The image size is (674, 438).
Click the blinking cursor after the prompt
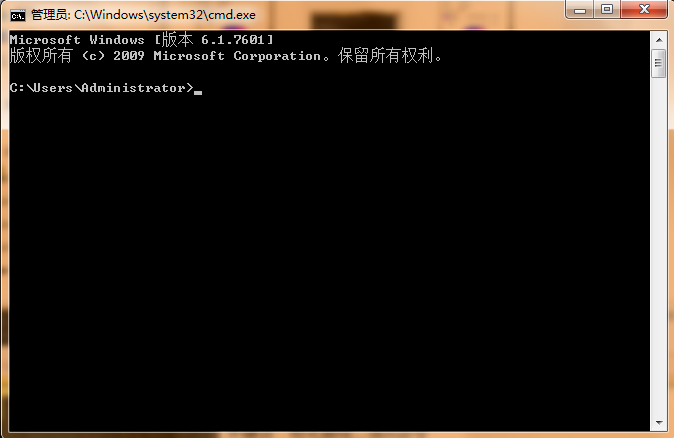click(198, 92)
